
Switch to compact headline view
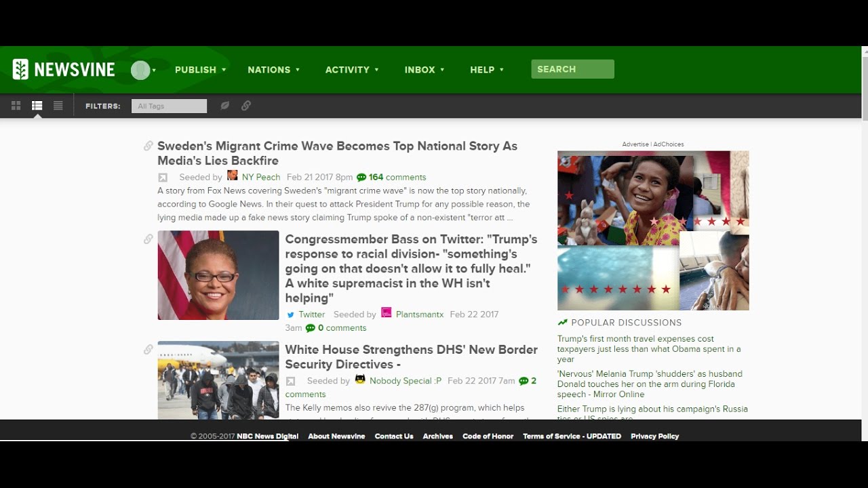58,106
